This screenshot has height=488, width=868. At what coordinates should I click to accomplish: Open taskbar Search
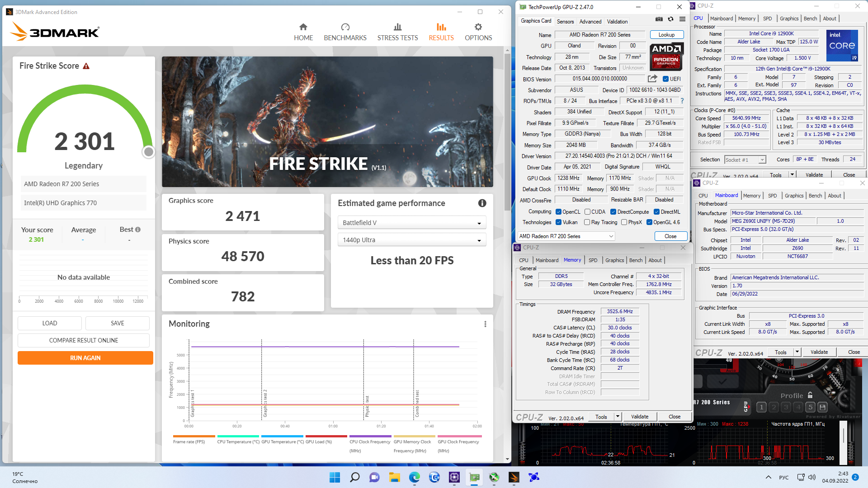click(x=355, y=477)
